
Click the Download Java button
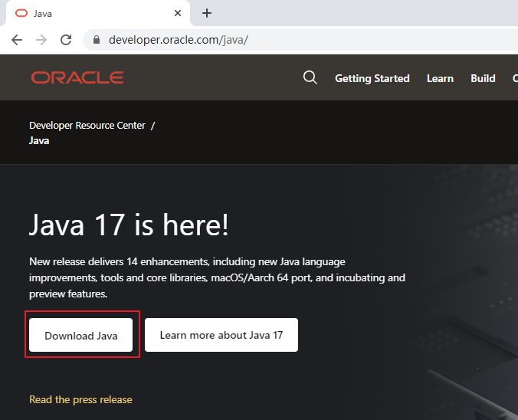pyautogui.click(x=81, y=335)
